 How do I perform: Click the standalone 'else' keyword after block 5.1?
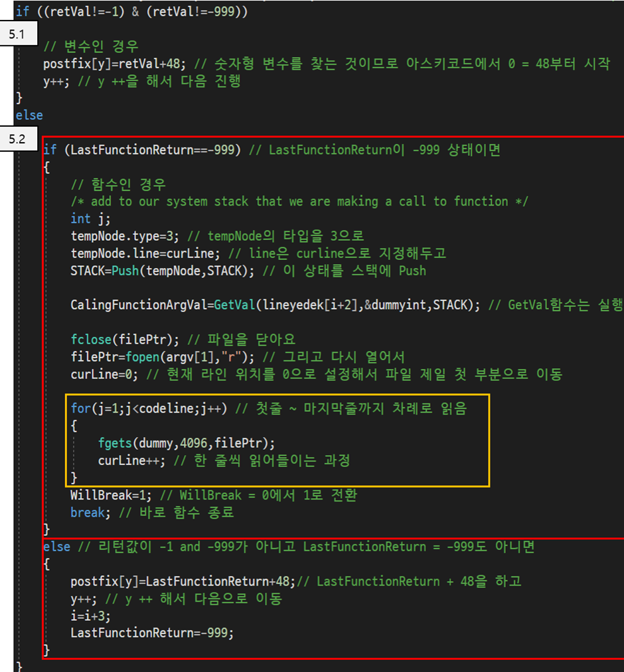tap(29, 115)
